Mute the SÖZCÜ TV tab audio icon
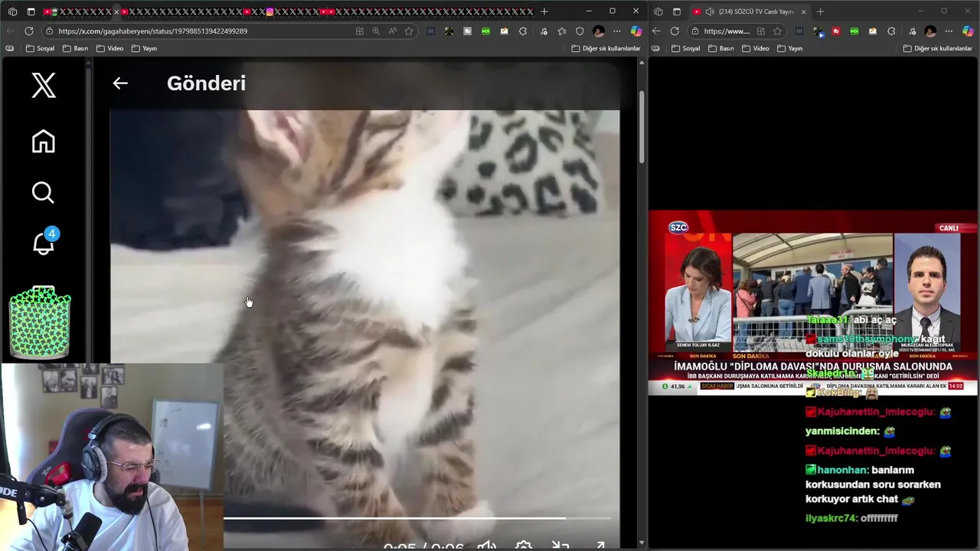 (x=710, y=11)
